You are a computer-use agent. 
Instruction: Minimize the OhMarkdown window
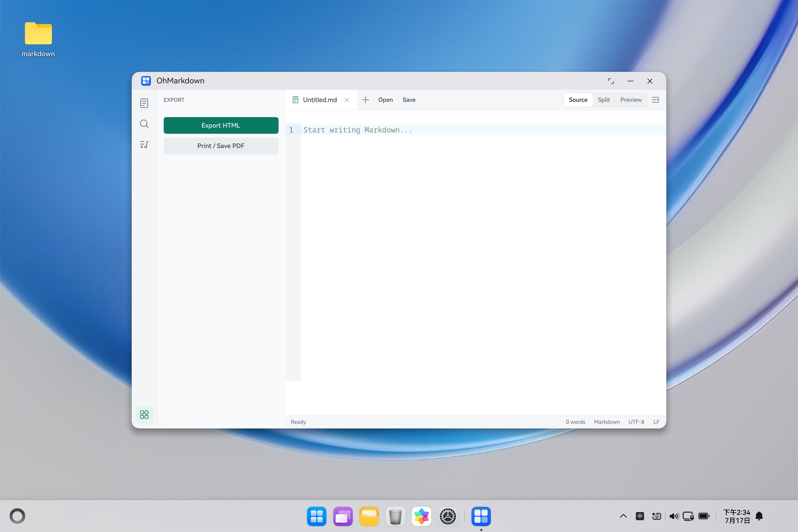pyautogui.click(x=630, y=81)
